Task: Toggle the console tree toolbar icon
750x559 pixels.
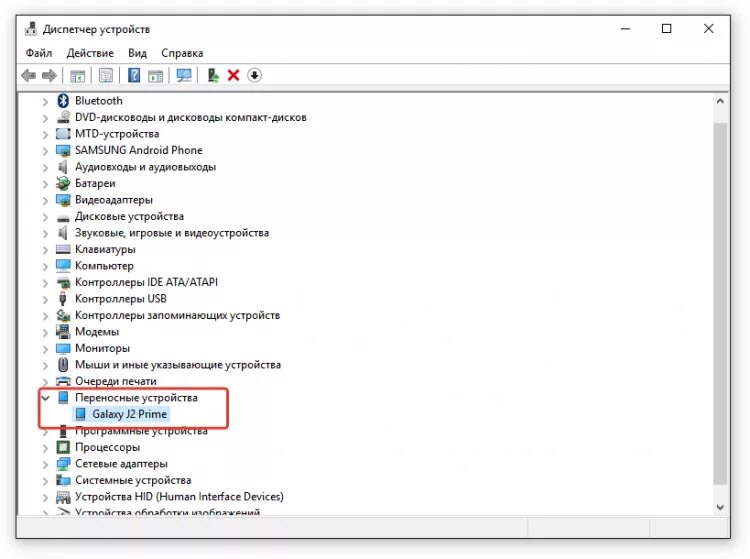Action: click(77, 76)
